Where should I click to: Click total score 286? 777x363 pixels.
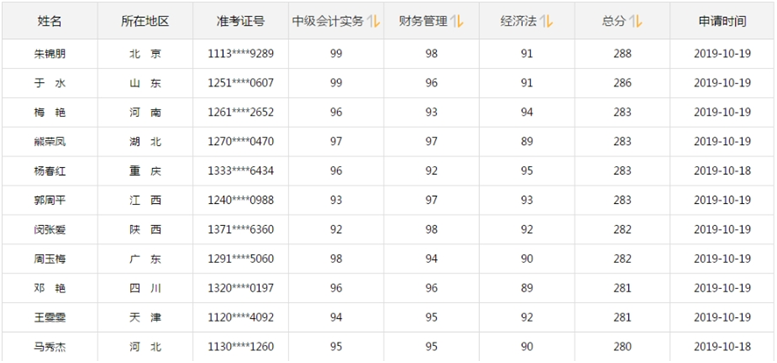622,83
